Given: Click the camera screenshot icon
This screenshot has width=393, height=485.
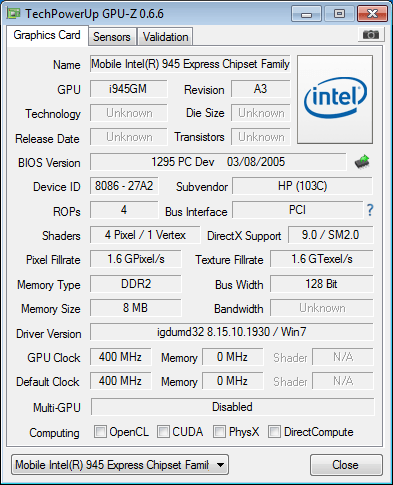Looking at the screenshot, I should click(371, 34).
